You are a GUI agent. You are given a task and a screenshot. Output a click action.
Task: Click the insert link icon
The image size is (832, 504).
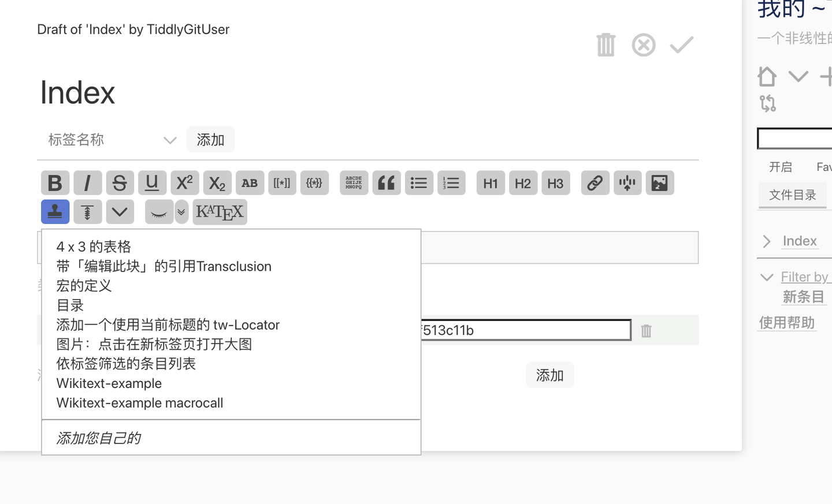point(595,182)
